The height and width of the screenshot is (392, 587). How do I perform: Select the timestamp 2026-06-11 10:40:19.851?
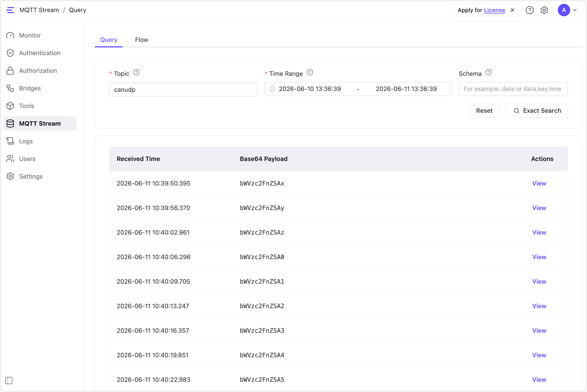(153, 355)
